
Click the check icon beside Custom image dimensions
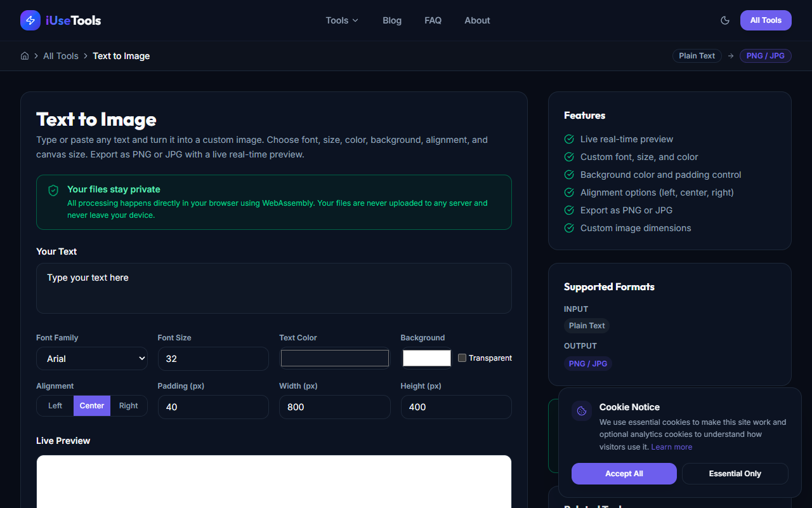(568, 227)
